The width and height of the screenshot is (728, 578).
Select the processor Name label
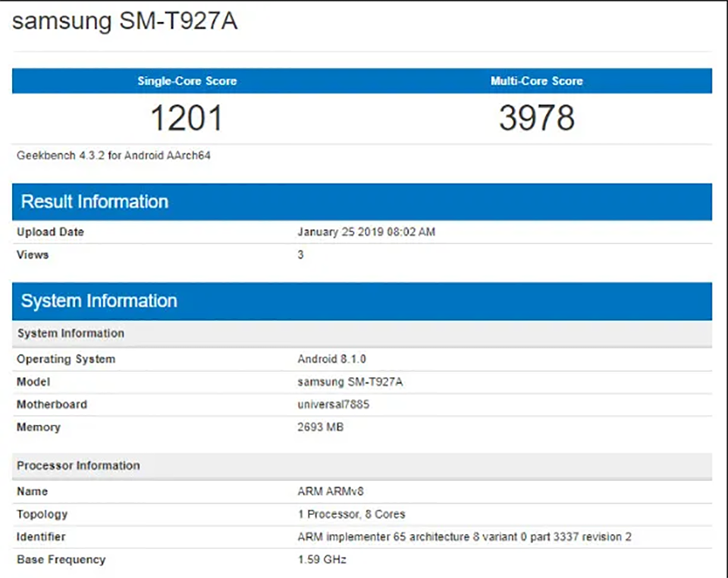point(32,492)
